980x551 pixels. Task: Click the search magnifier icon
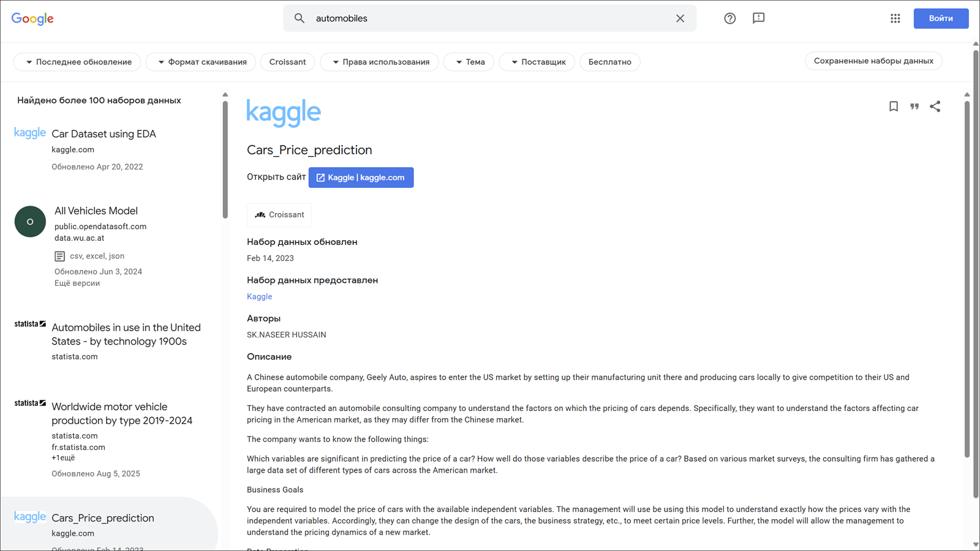click(299, 18)
